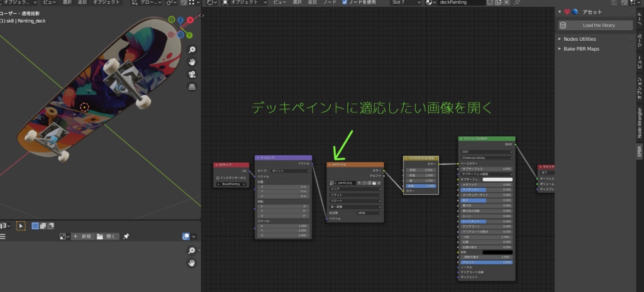
Task: Open the Slot 7 material slot dropdown
Action: pyautogui.click(x=406, y=3)
